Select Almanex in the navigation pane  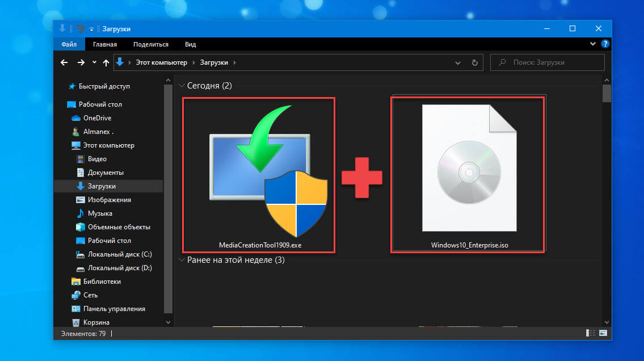click(x=98, y=132)
